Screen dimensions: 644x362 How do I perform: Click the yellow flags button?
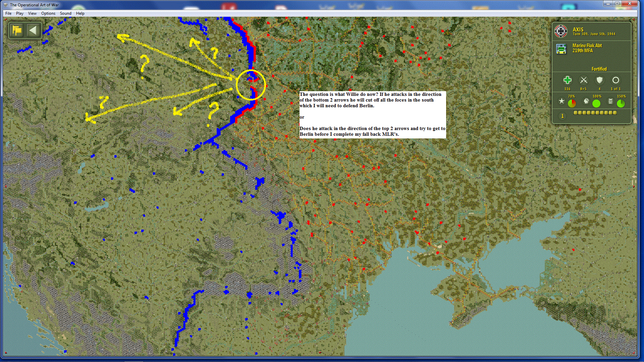[17, 31]
